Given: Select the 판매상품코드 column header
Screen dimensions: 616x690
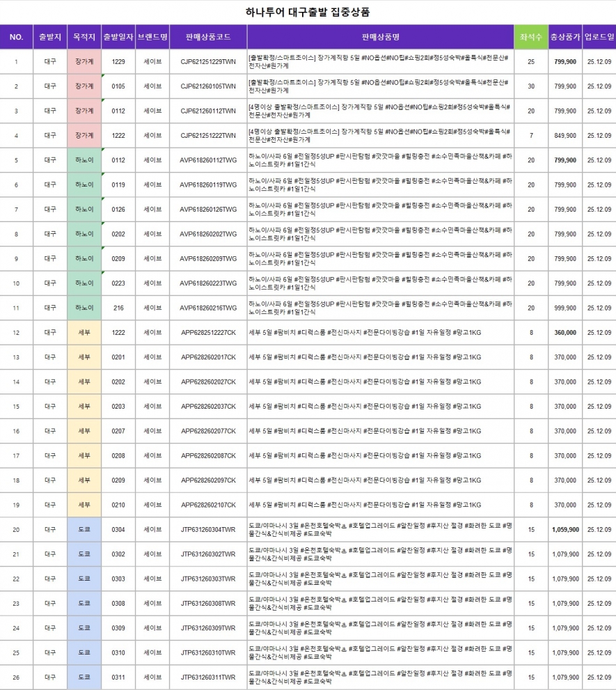Looking at the screenshot, I should point(208,37).
